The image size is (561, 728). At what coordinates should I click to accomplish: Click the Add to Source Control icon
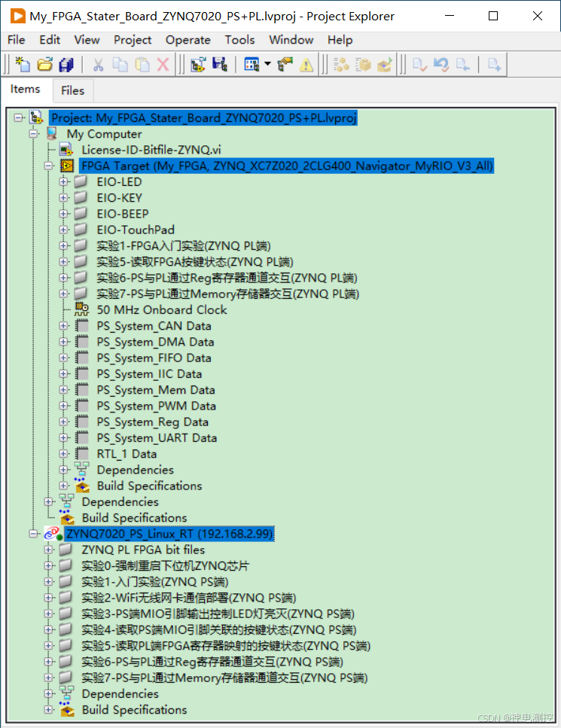tap(494, 64)
